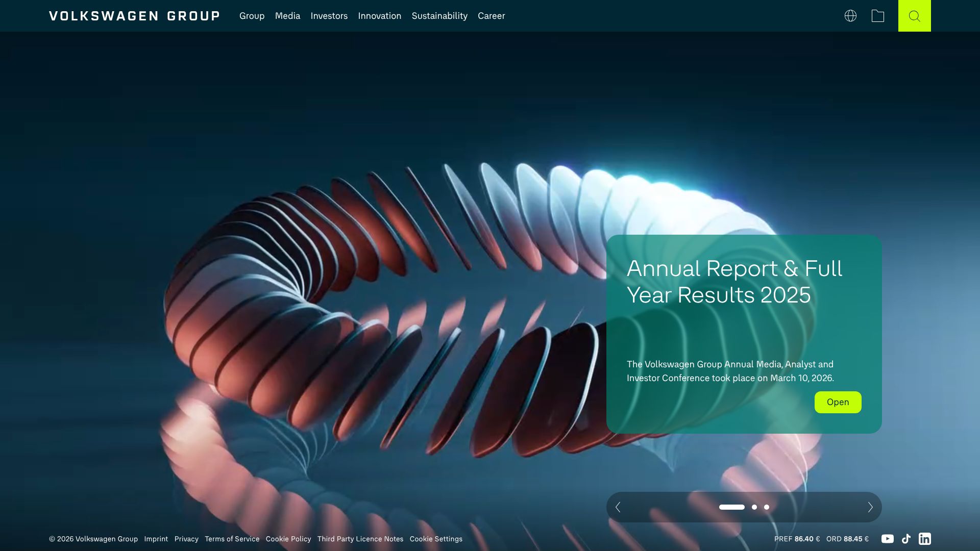Open the language globe selector
Screen dimensions: 980x551
click(x=850, y=16)
